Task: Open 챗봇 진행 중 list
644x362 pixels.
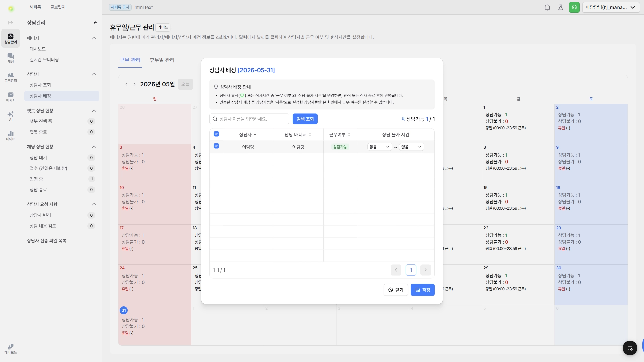Action: tap(62, 121)
